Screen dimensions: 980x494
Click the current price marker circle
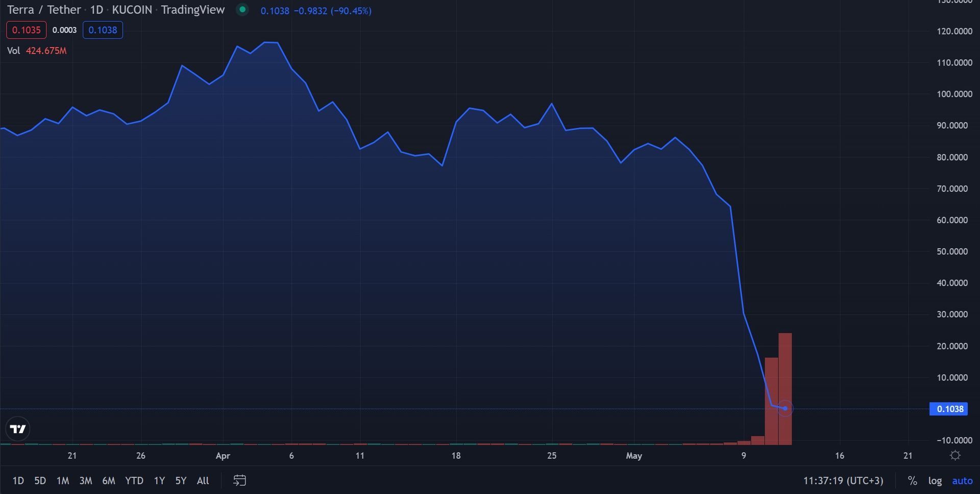785,409
